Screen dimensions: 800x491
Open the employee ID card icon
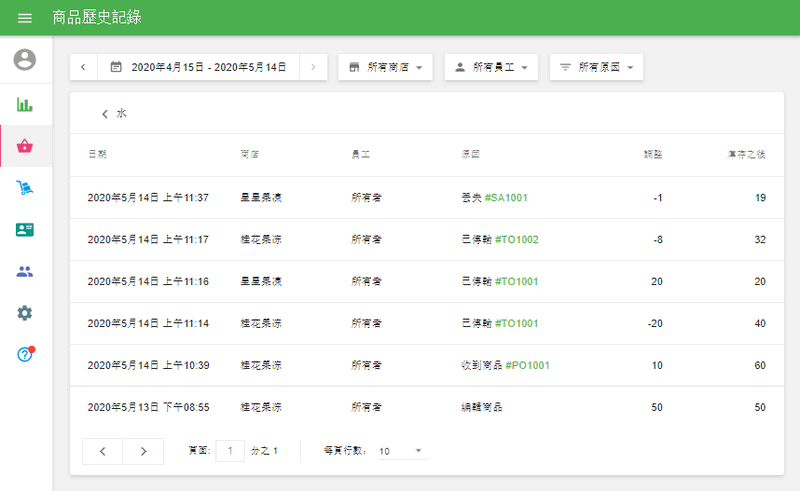click(x=25, y=229)
